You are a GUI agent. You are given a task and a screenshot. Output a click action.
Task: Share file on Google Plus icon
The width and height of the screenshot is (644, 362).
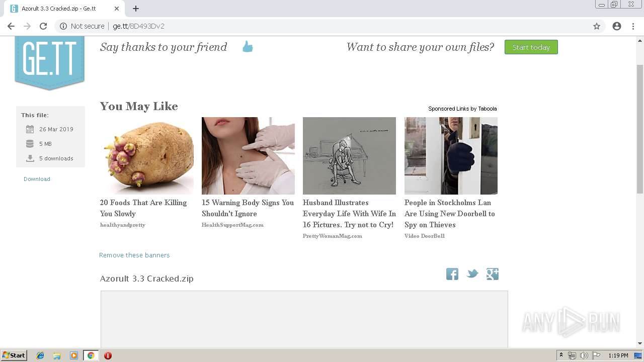pos(492,274)
